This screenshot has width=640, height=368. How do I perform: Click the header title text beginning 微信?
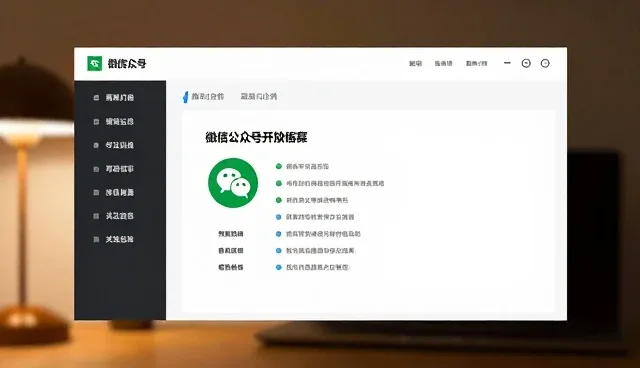(127, 64)
